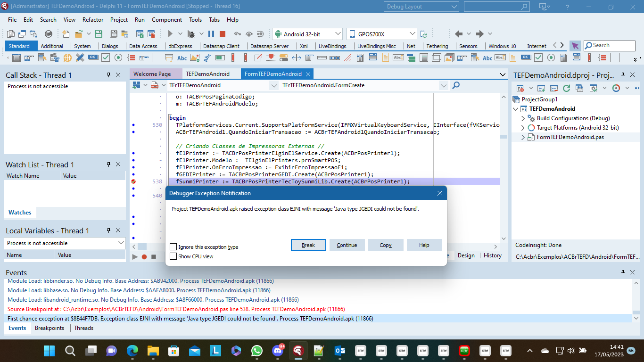Expand the Target Platforms node

pos(523,128)
